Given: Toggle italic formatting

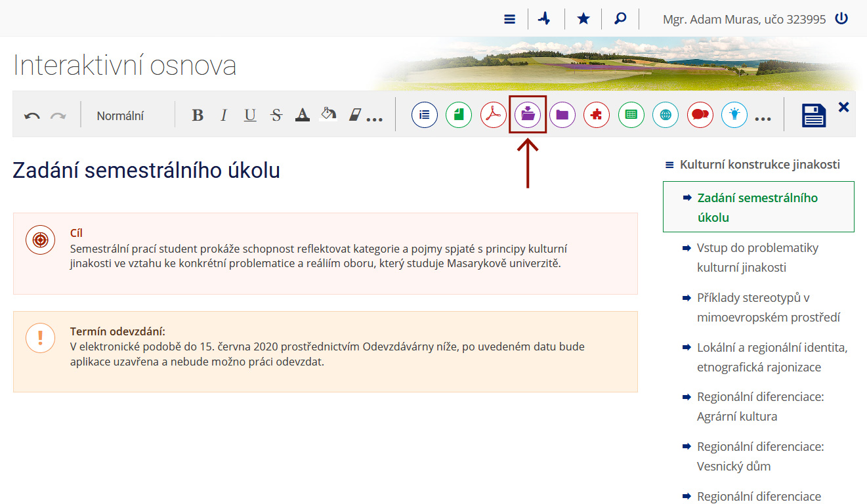Looking at the screenshot, I should [x=223, y=115].
